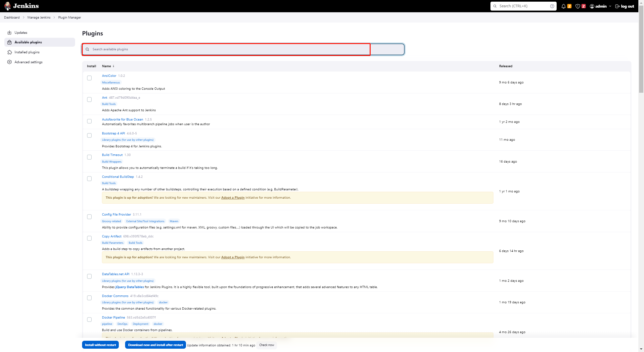The image size is (644, 352).
Task: Check the Docker Commons checkbox
Action: (89, 298)
